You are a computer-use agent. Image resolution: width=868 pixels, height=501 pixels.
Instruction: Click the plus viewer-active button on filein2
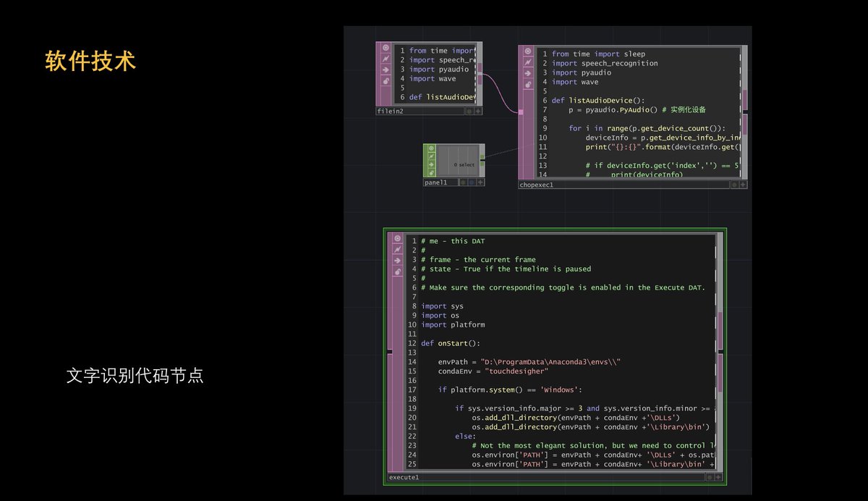click(478, 111)
